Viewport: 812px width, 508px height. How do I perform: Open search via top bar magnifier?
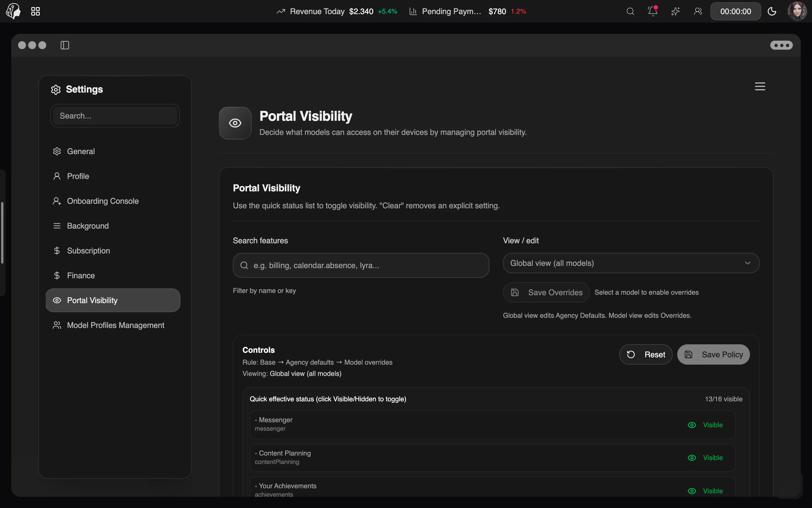(x=630, y=11)
